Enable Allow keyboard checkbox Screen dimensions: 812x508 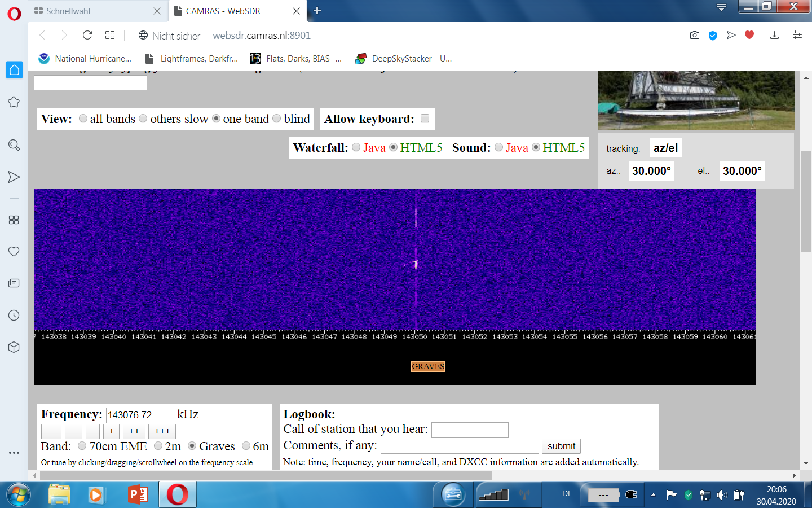[x=425, y=119]
